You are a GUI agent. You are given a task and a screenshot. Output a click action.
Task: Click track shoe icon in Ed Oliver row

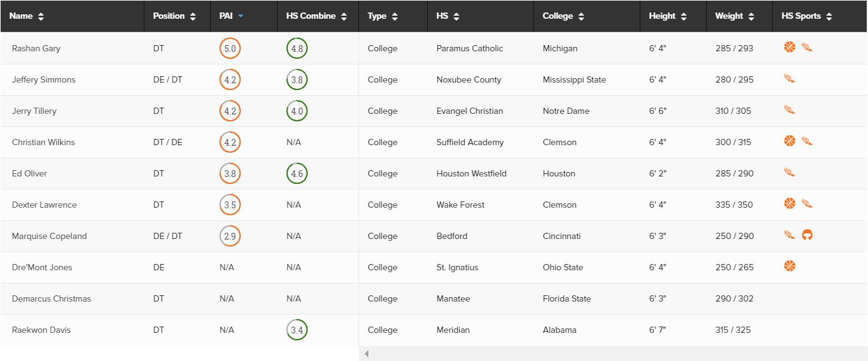(x=789, y=172)
